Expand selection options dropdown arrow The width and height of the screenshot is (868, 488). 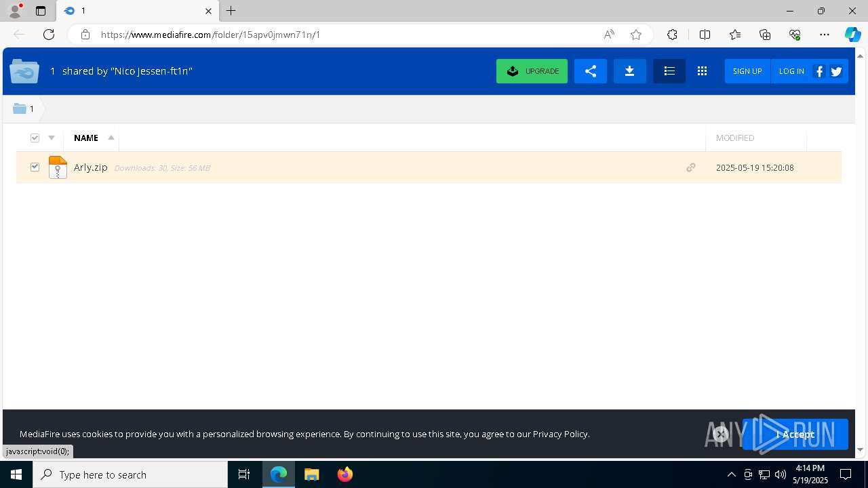pos(52,138)
